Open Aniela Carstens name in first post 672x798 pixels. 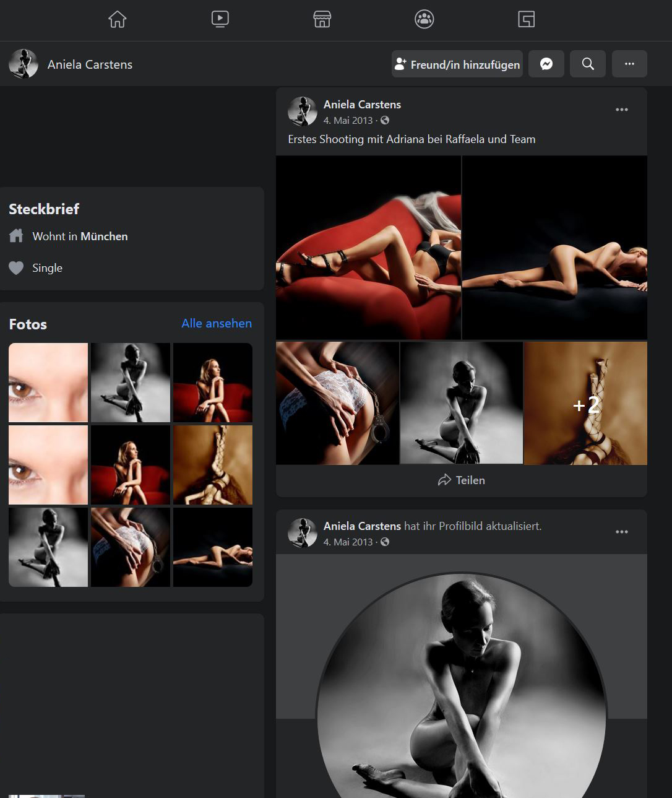(362, 105)
